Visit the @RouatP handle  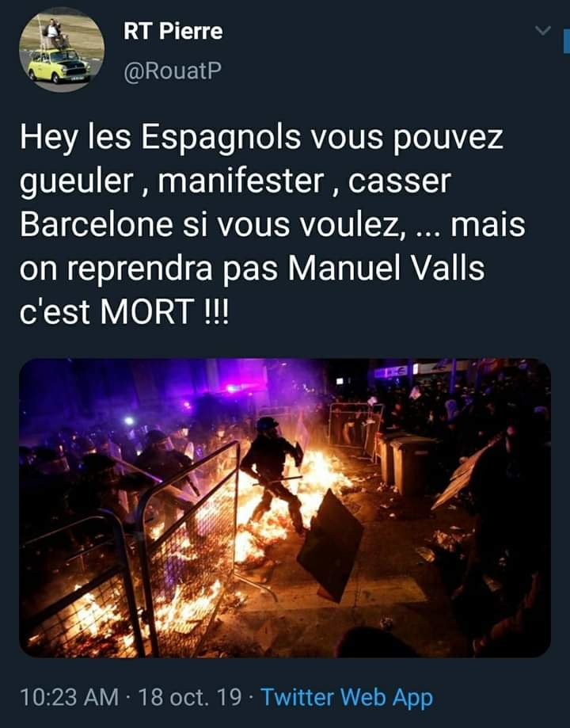click(x=173, y=71)
